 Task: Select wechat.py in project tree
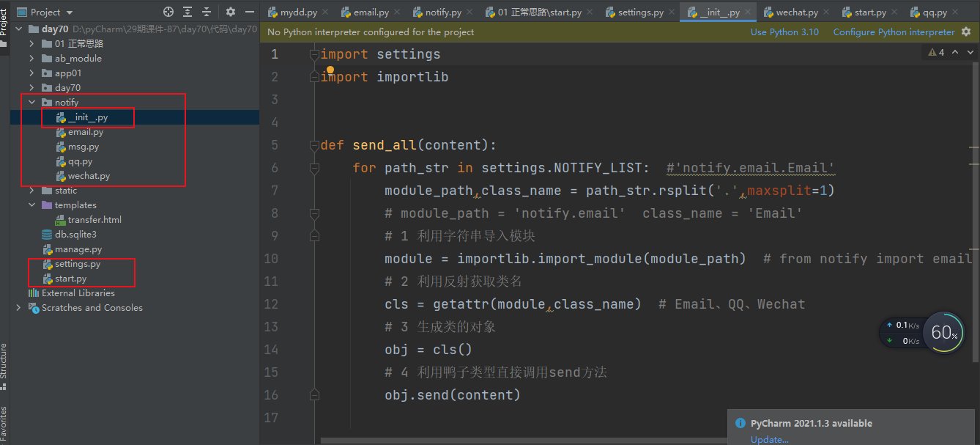tap(89, 176)
